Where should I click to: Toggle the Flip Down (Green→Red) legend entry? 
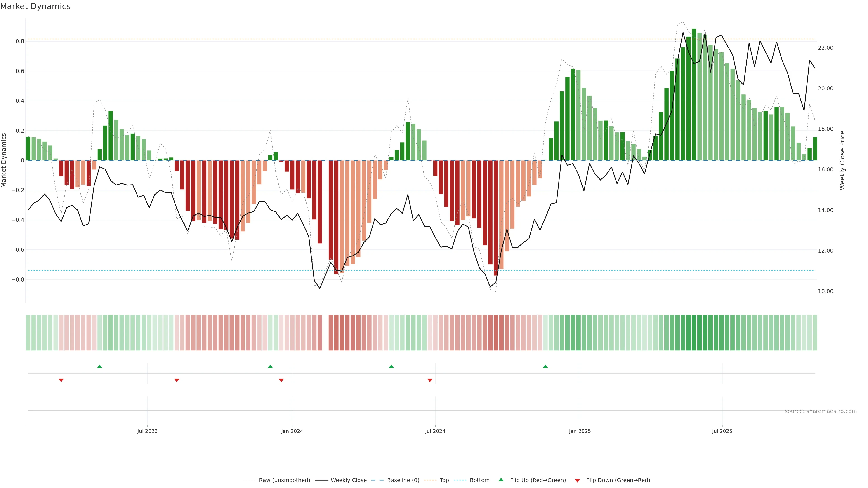618,480
